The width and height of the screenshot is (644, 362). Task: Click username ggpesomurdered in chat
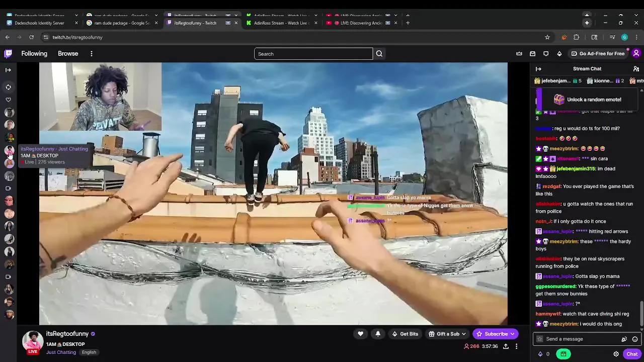click(555, 287)
